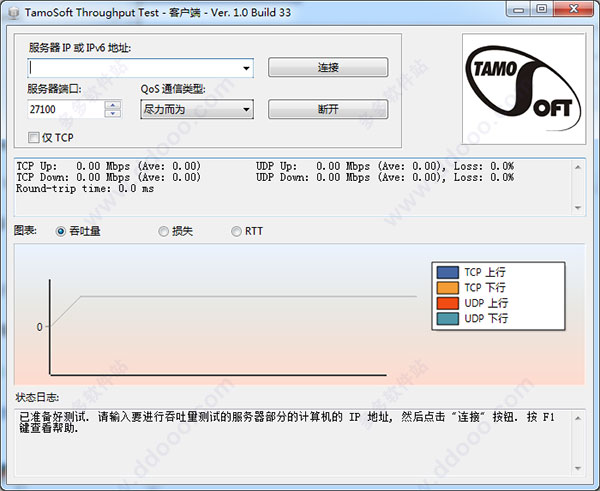Click the red UDP 上行 legend swatch

448,303
